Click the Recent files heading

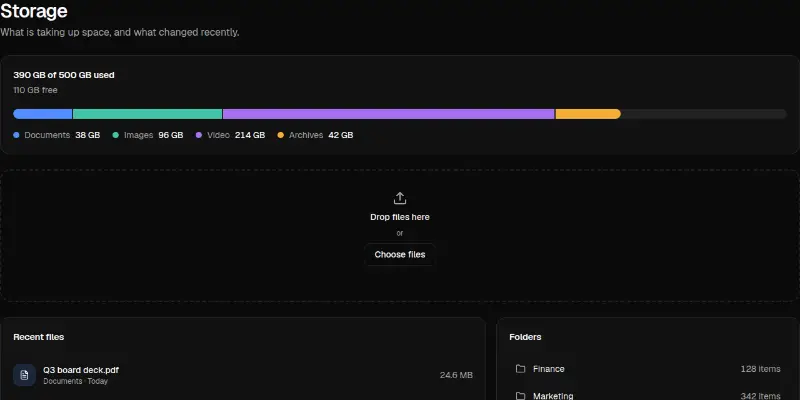(39, 337)
